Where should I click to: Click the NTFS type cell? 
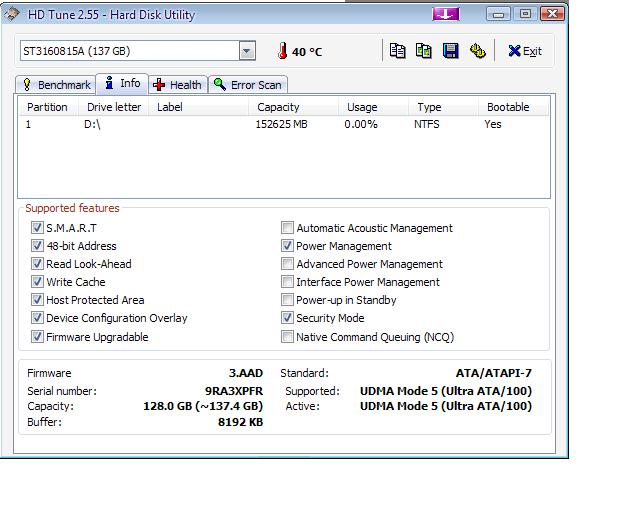point(427,124)
